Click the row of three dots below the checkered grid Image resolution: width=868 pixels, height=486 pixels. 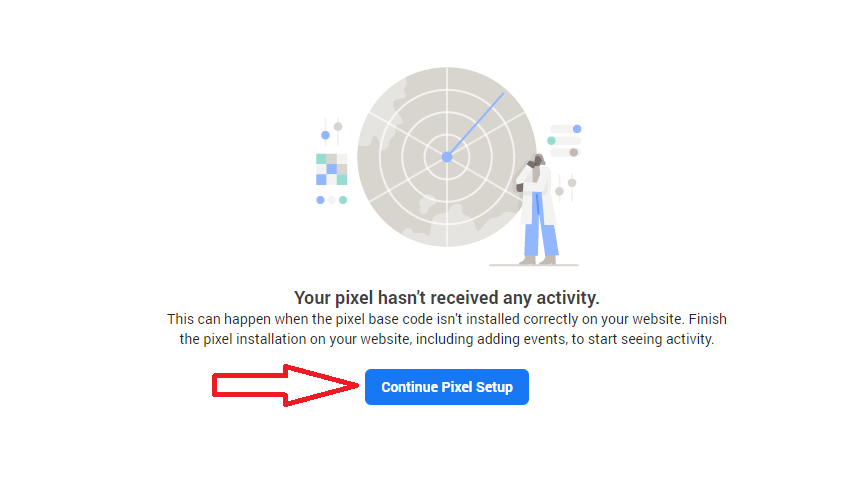(x=331, y=200)
